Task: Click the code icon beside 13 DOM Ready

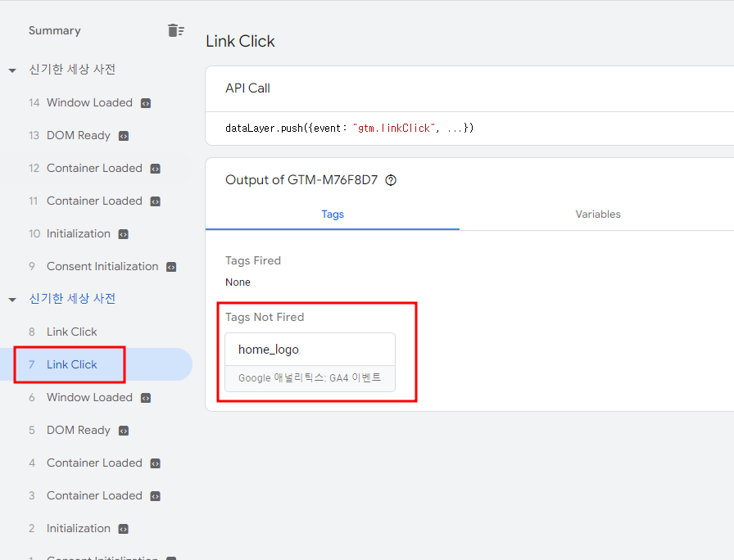Action: click(124, 136)
